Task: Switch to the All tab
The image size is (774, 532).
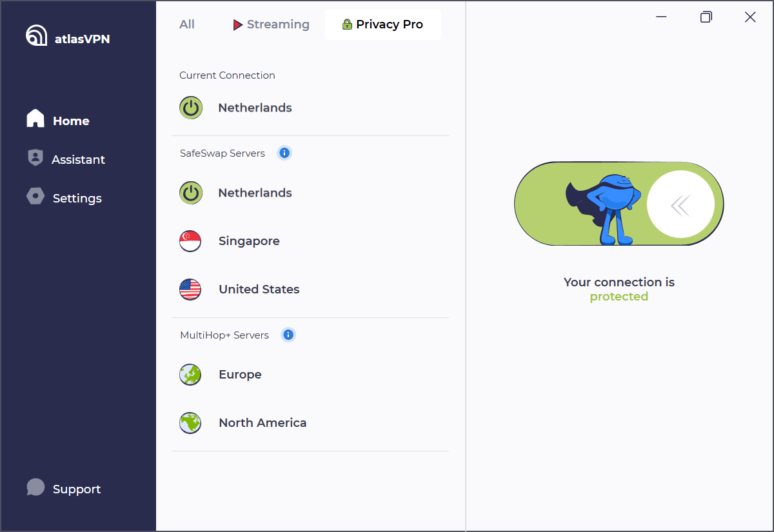Action: [x=187, y=25]
